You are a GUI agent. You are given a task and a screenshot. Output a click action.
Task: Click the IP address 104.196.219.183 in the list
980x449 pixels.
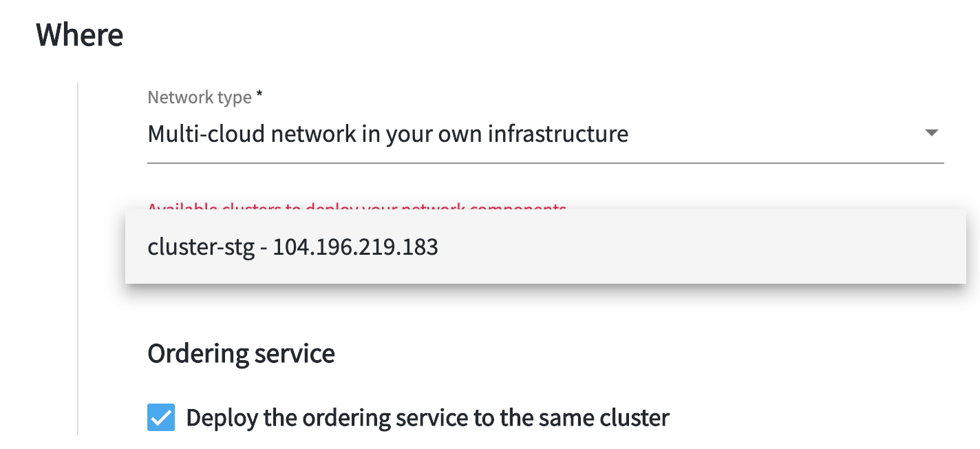coord(355,247)
